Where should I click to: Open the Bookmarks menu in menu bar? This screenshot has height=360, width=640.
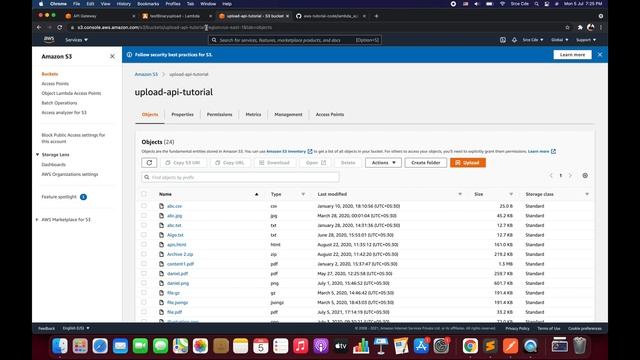148,4
